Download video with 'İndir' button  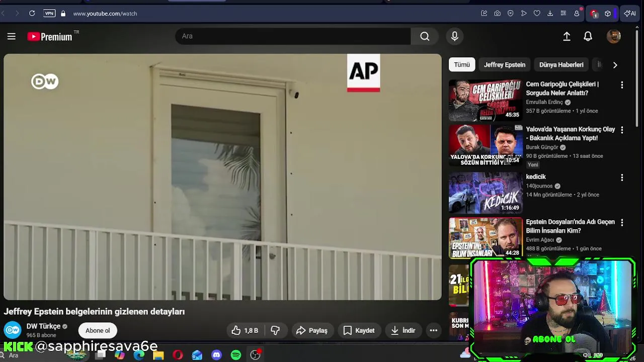403,330
